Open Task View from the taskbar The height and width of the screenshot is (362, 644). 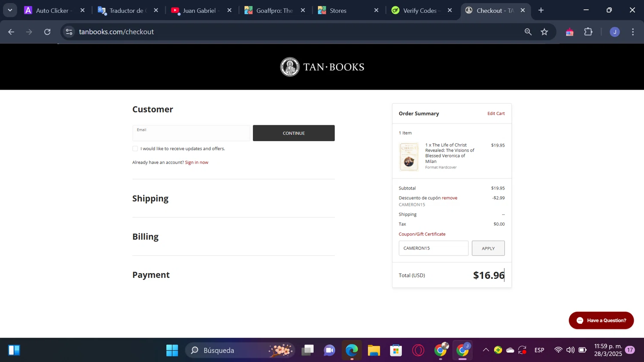pyautogui.click(x=307, y=350)
